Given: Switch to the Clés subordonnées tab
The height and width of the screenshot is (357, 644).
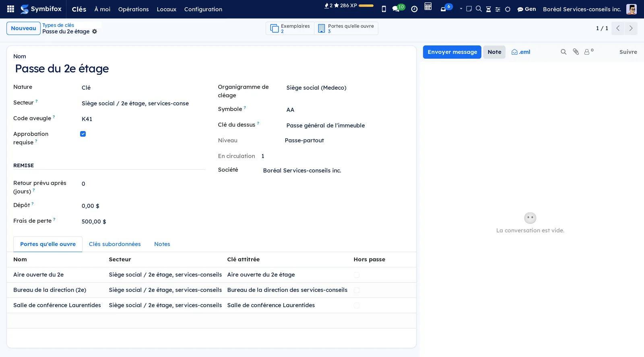Looking at the screenshot, I should point(115,244).
